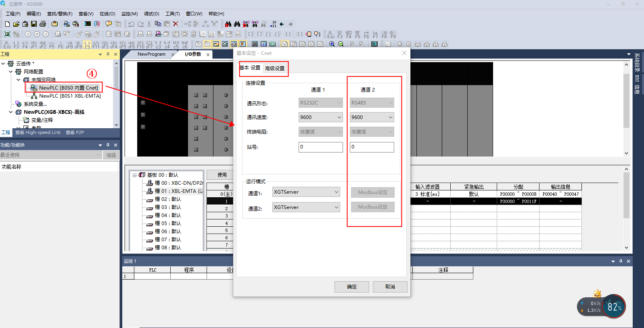This screenshot has height=328, width=644.
Task: Collapse the 网络配置 tree node
Action: (x=10, y=72)
